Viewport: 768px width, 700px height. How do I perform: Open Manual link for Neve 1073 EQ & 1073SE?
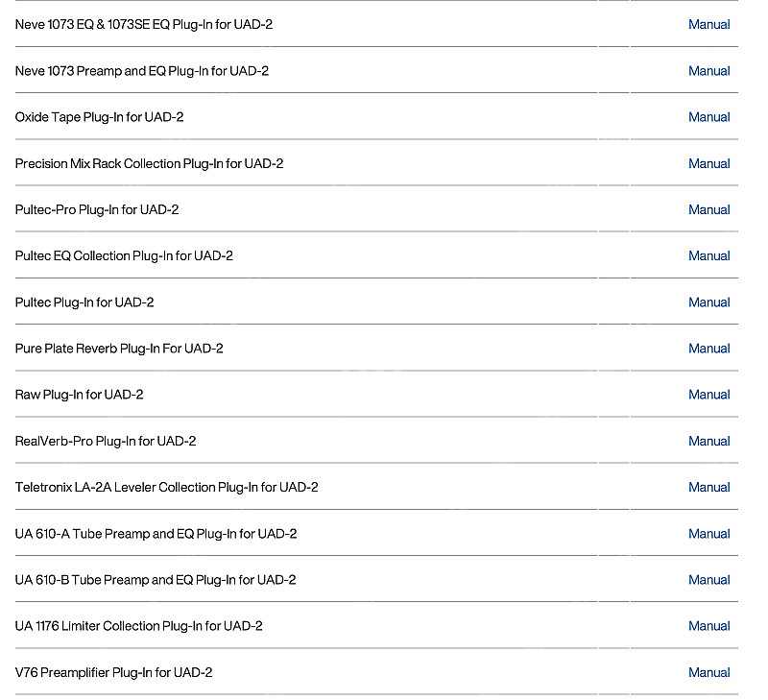pos(708,24)
